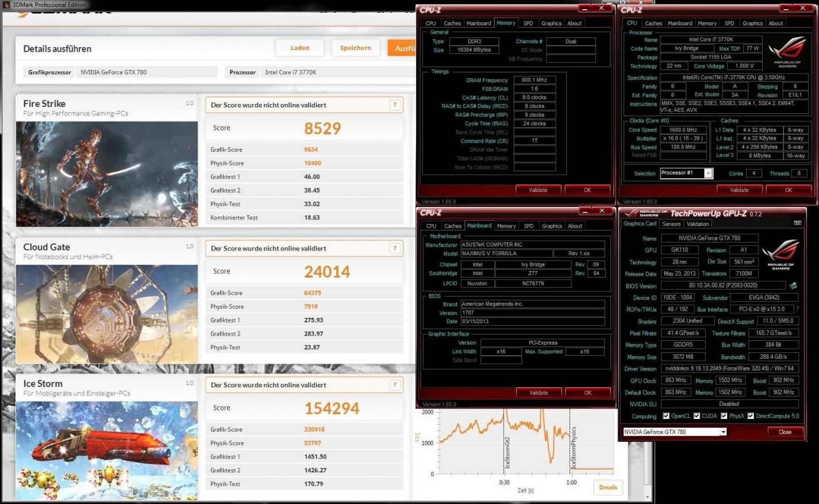Viewport: 819px width, 504px height.
Task: Open Graphics tab in CPU-Z Memory window
Action: point(551,24)
